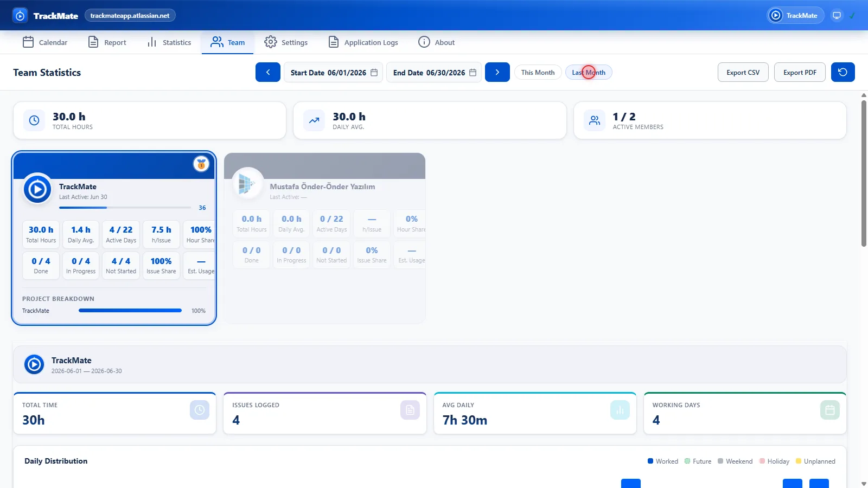Click the End Date field
Screen dimensions: 868x488
click(x=434, y=72)
